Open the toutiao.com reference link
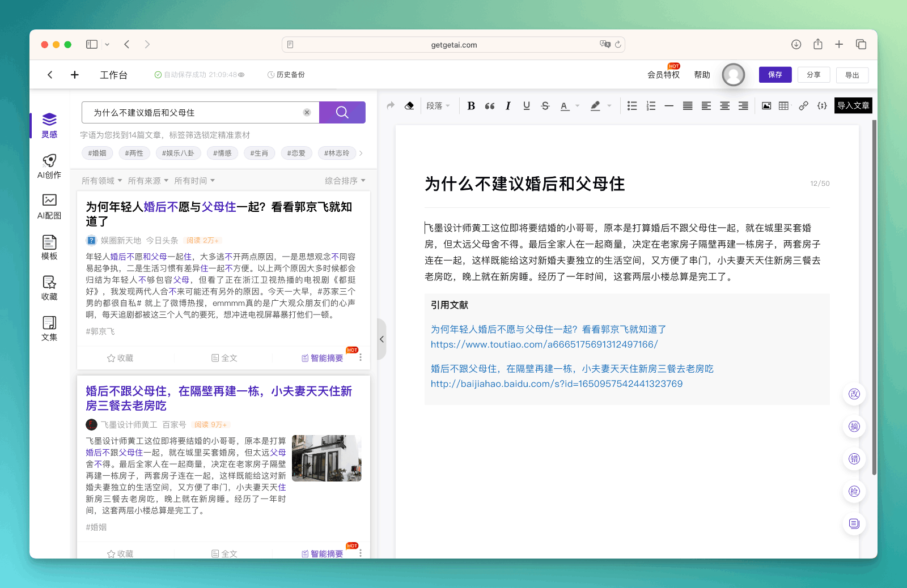The width and height of the screenshot is (907, 588). [x=544, y=344]
